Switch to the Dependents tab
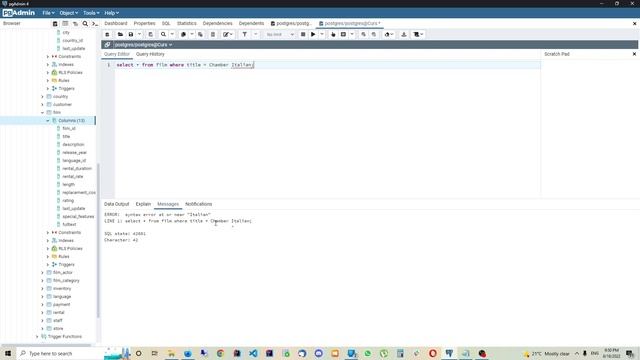 click(251, 24)
